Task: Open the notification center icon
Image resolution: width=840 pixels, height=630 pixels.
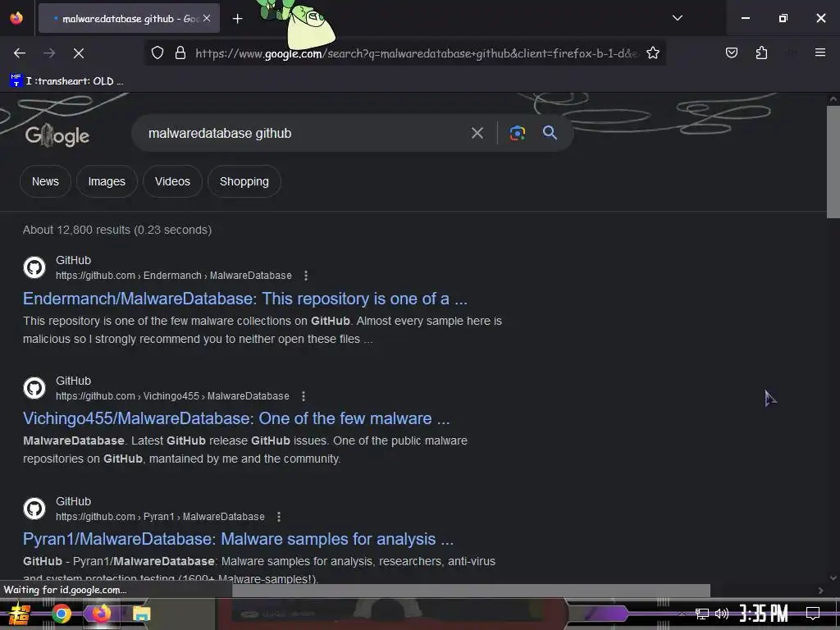Action: (x=813, y=614)
